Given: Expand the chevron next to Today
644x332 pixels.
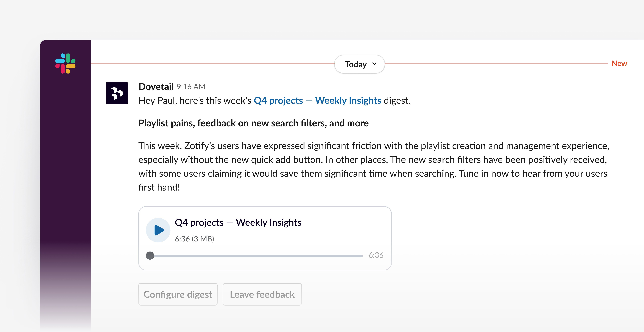Looking at the screenshot, I should [374, 64].
